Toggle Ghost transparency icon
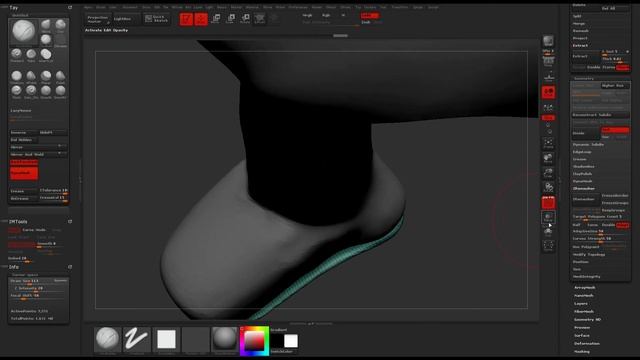The width and height of the screenshot is (640, 360). coord(548,231)
